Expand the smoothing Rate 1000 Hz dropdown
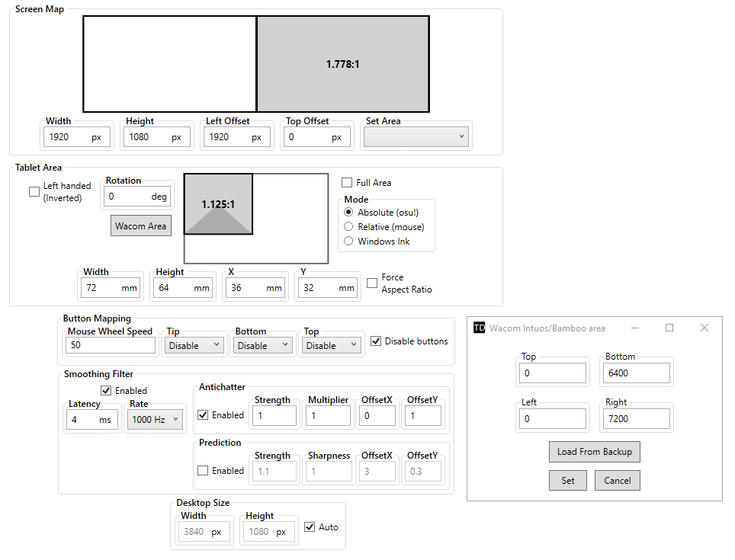735x560 pixels. (156, 419)
